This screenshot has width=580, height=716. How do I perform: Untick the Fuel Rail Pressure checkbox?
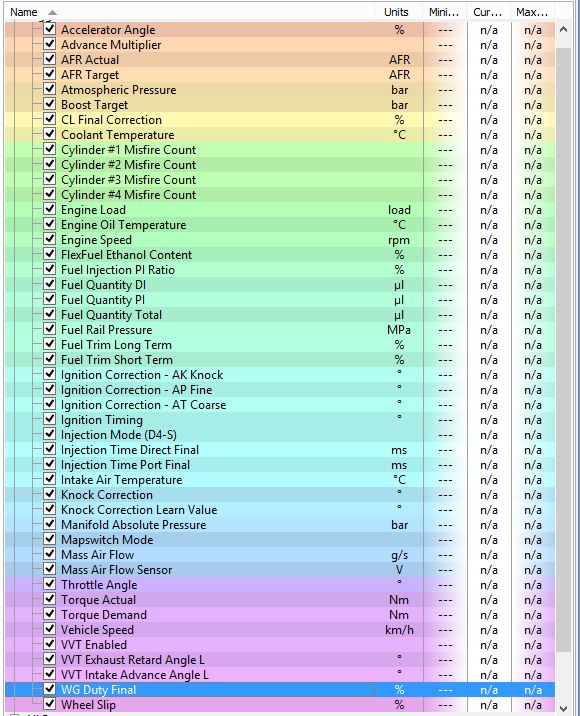[x=50, y=329]
